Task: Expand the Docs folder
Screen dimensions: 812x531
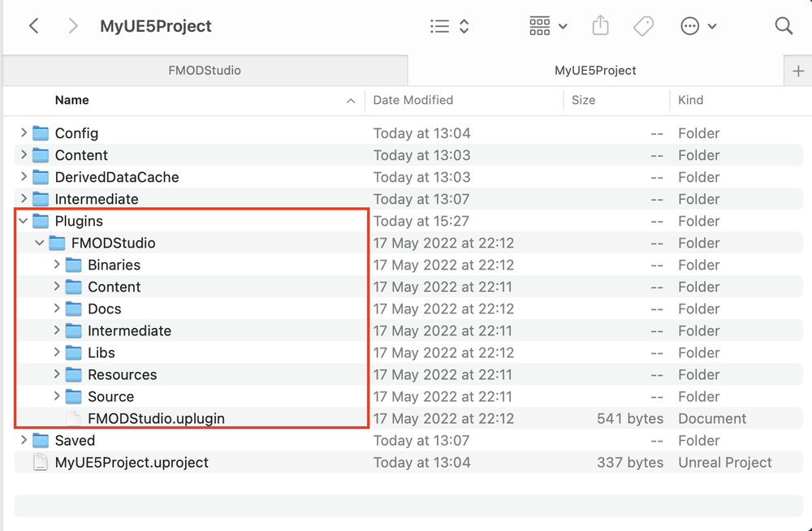Action: [x=57, y=309]
